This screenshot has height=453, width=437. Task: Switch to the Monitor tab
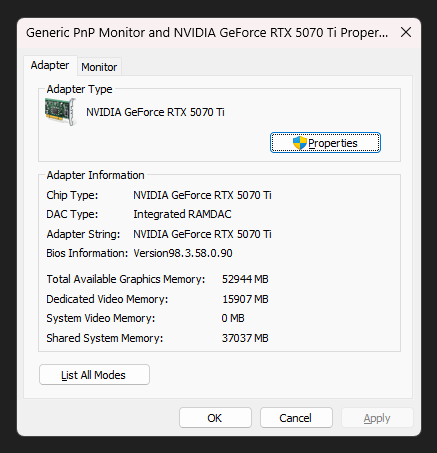pos(99,67)
